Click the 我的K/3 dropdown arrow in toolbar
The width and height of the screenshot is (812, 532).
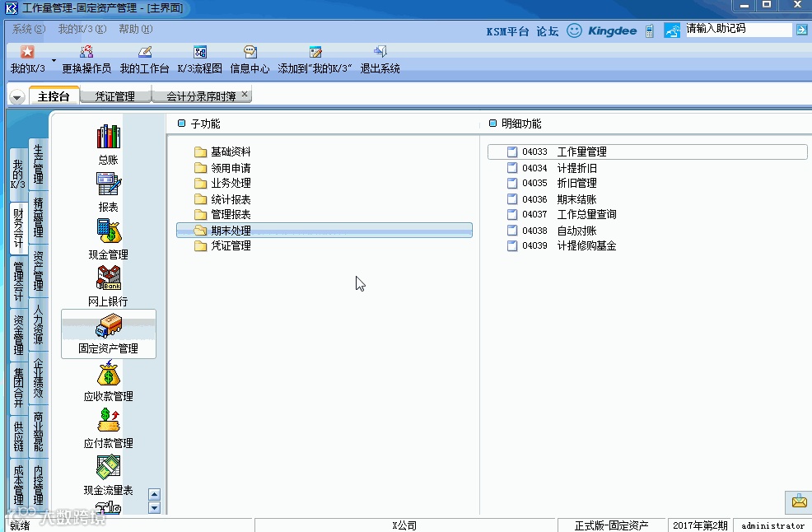[x=54, y=60]
